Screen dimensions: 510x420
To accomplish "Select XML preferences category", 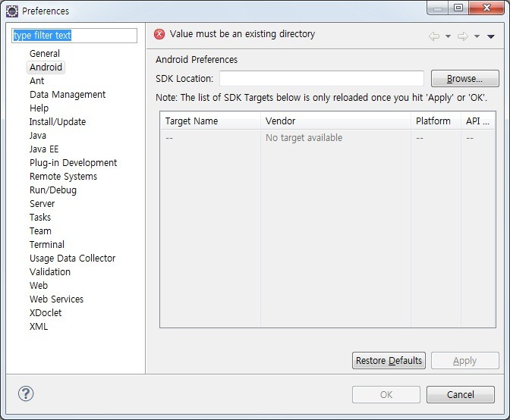I will point(39,327).
